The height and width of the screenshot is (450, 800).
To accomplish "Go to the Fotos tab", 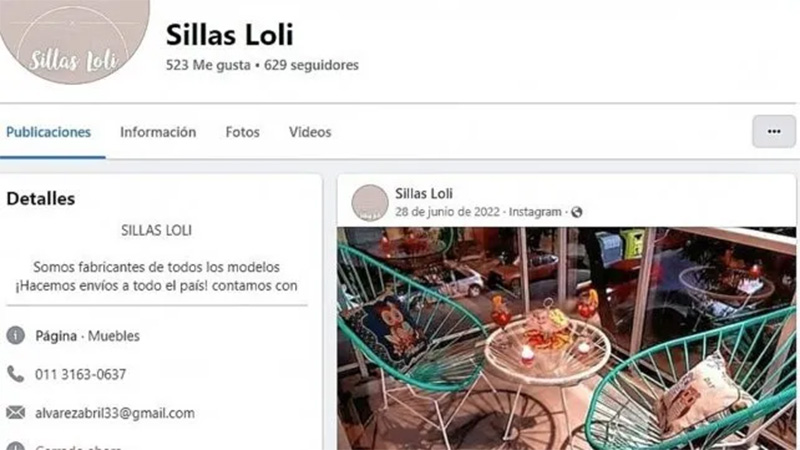I will click(242, 132).
